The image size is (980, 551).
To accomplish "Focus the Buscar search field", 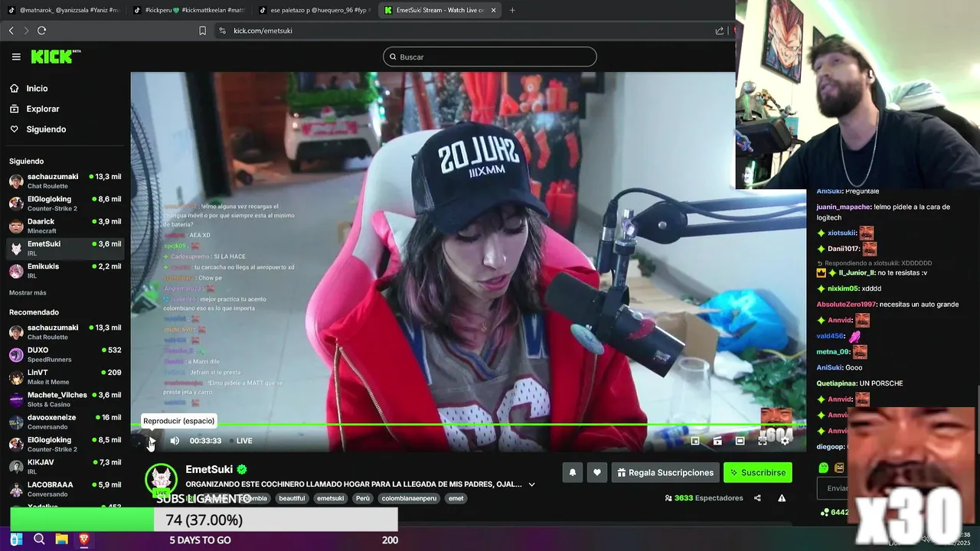I will point(490,57).
